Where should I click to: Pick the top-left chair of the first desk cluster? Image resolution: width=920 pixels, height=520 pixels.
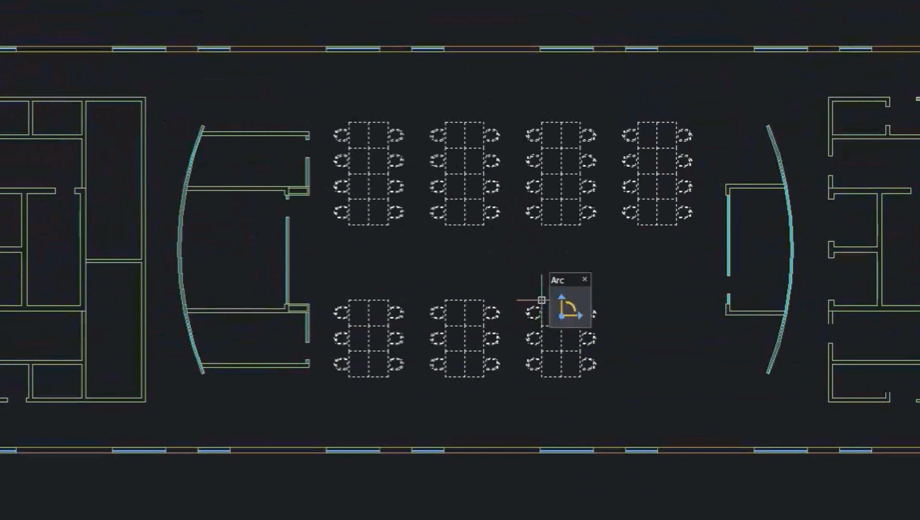(x=341, y=134)
